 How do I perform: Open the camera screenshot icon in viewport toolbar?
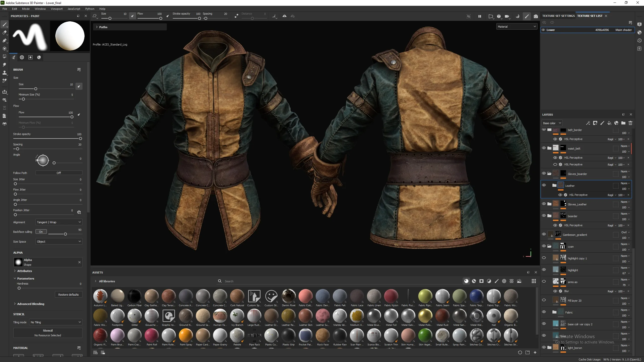(536, 16)
